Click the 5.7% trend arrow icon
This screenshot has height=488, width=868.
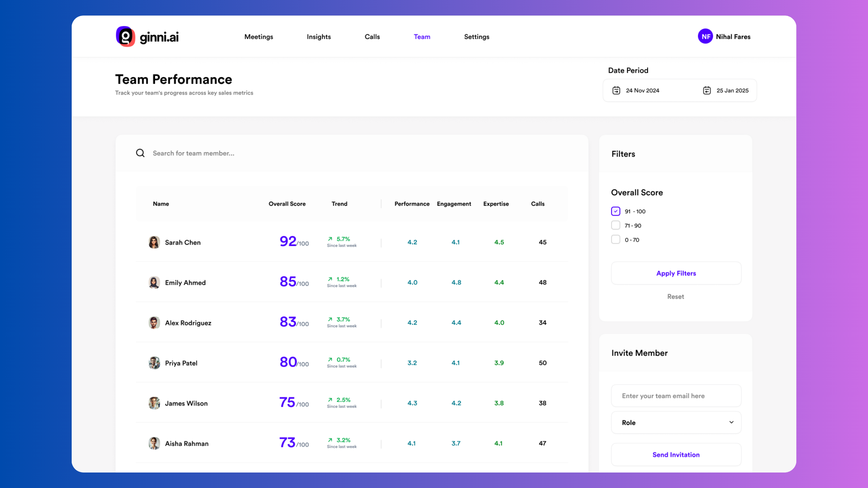(330, 239)
